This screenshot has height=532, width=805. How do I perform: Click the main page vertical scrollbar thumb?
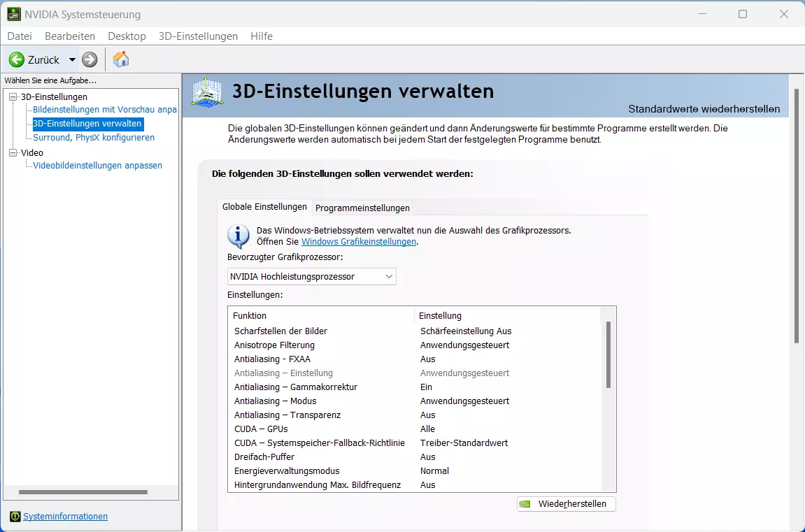click(x=797, y=216)
